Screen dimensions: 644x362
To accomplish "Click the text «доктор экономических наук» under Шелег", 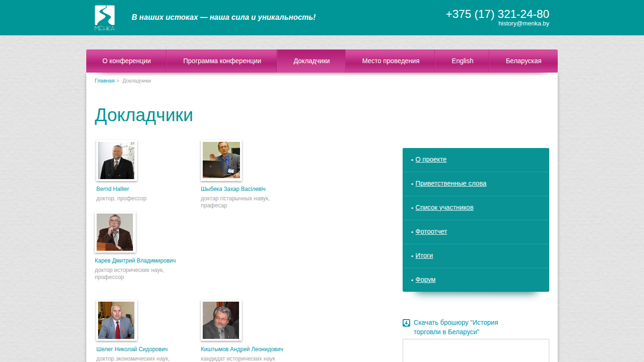I will point(133,359).
